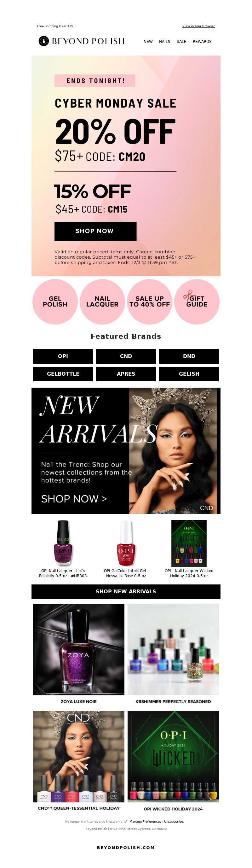This screenshot has width=252, height=868.
Task: Select the GELBOTTLE brand button
Action: [x=63, y=374]
